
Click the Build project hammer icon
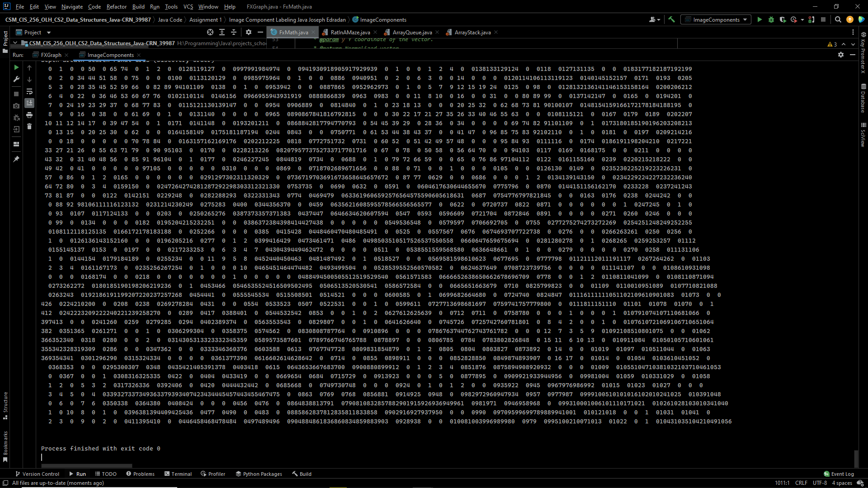[671, 19]
